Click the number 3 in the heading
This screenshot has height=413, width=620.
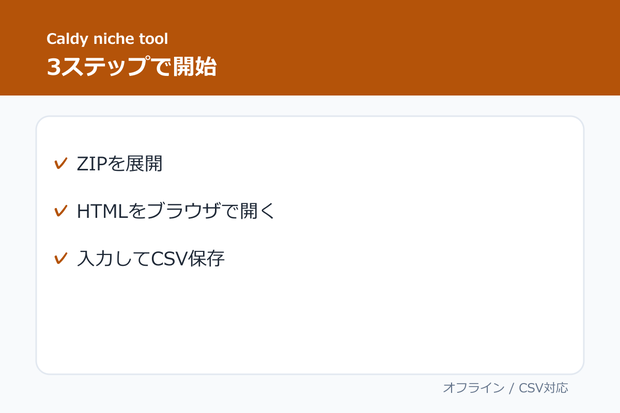[53, 66]
